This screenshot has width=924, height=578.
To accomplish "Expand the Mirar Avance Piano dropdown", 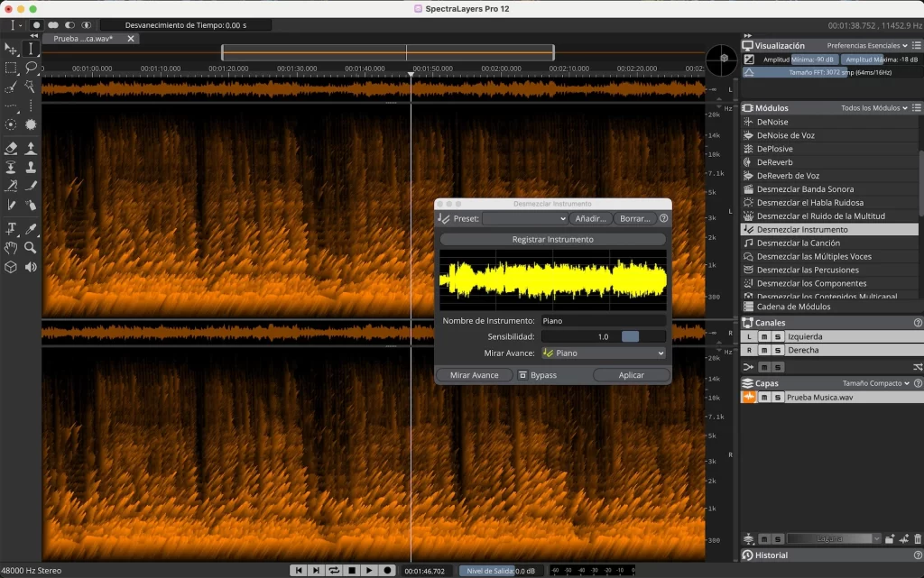I will pyautogui.click(x=603, y=353).
